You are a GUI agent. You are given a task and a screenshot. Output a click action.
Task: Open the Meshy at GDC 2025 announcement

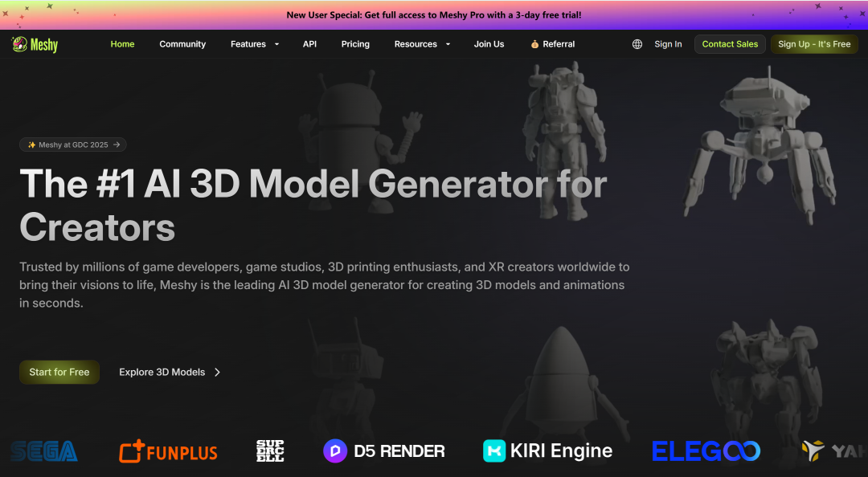[x=73, y=145]
